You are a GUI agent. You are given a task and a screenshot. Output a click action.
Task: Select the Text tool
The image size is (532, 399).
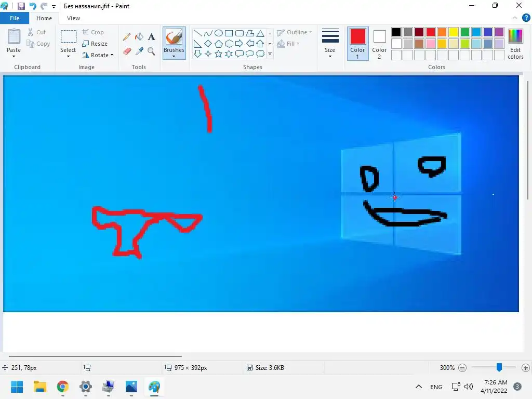[151, 37]
